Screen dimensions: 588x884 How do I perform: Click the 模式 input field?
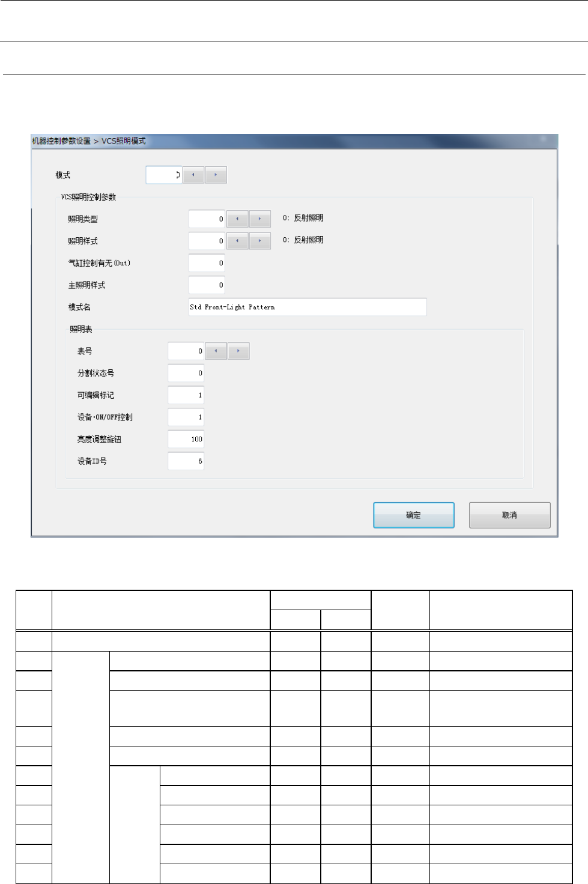coord(164,175)
